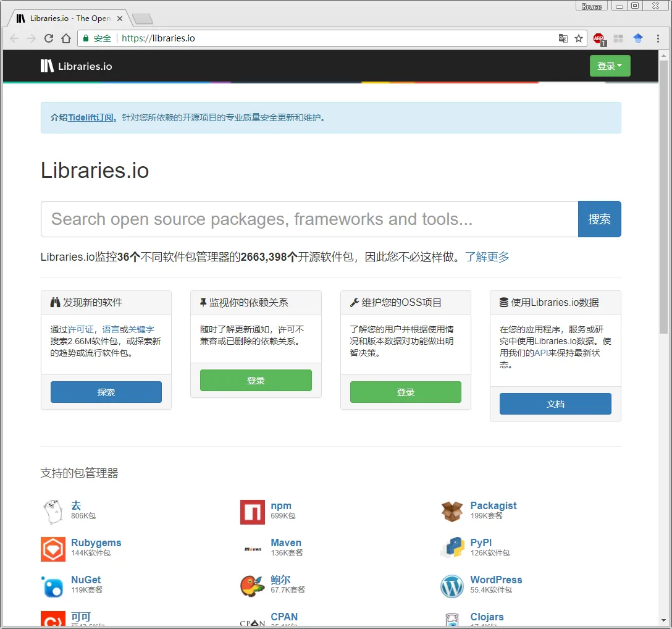This screenshot has height=629, width=672.
Task: Reload the page with the refresh icon
Action: (49, 38)
